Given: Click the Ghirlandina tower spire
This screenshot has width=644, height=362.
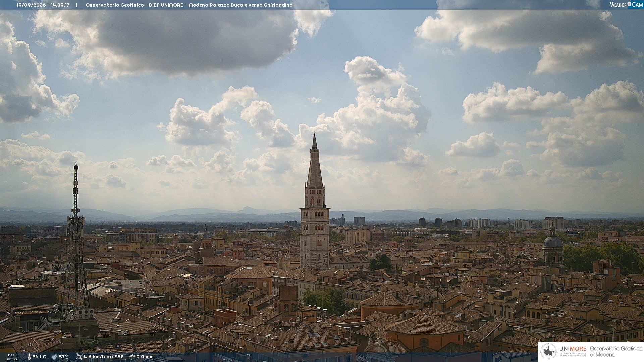Looking at the screenshot, I should (315, 161).
